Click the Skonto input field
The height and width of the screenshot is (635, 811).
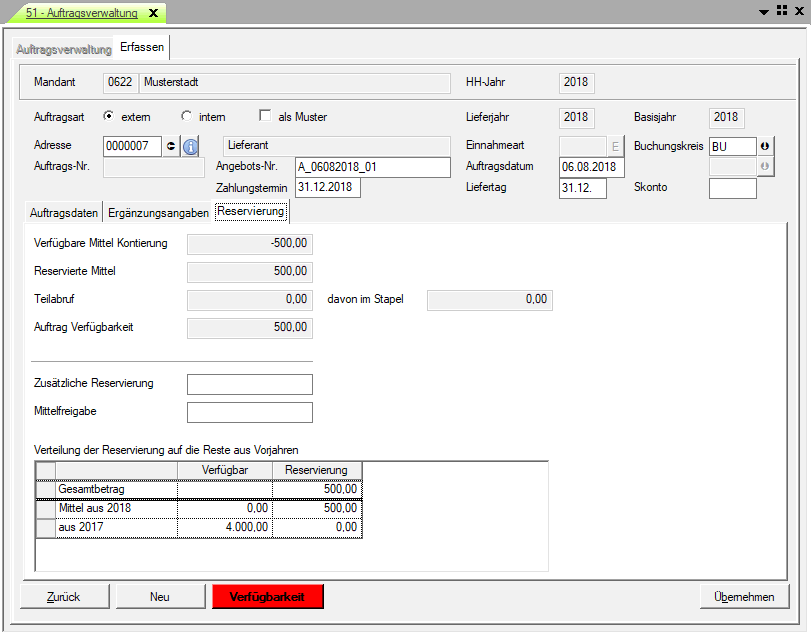tap(732, 189)
